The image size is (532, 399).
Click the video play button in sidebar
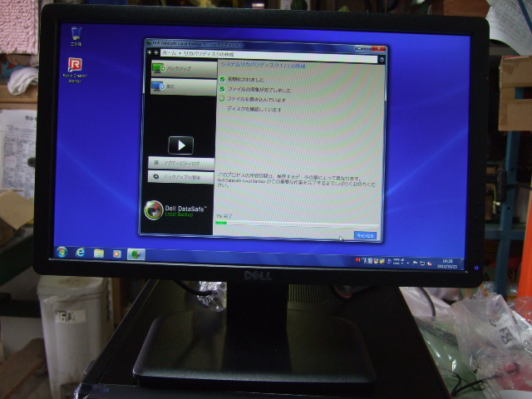pyautogui.click(x=181, y=145)
